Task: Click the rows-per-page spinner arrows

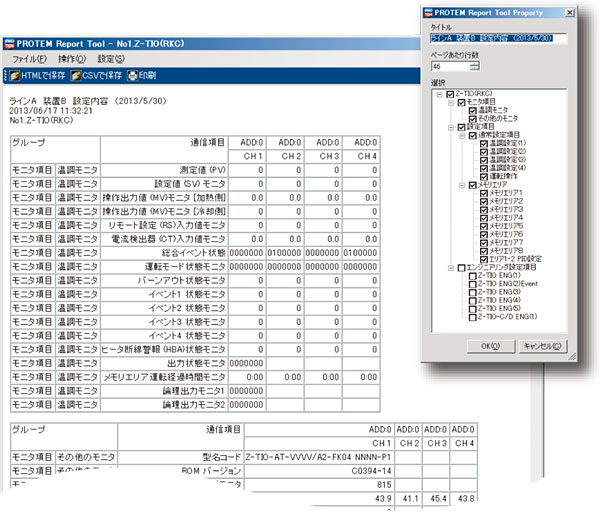Action: click(474, 66)
